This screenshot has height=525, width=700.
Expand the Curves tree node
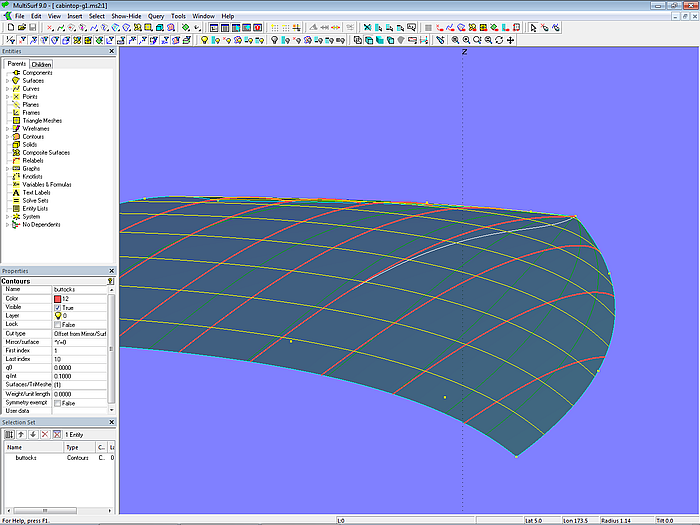[x=7, y=89]
